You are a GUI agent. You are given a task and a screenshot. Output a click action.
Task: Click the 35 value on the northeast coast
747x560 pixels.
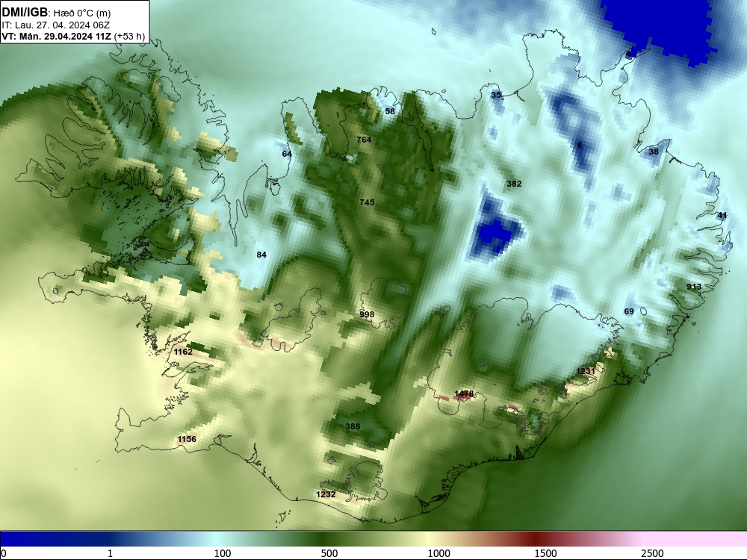[496, 95]
